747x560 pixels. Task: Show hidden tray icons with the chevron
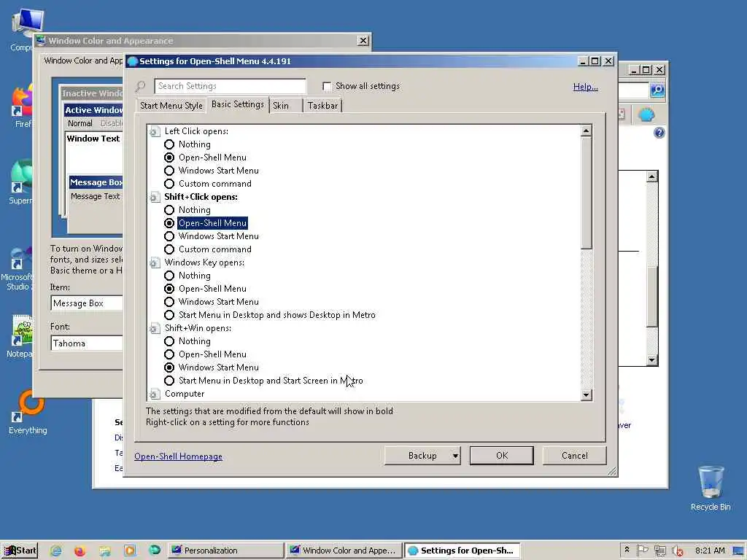click(627, 550)
